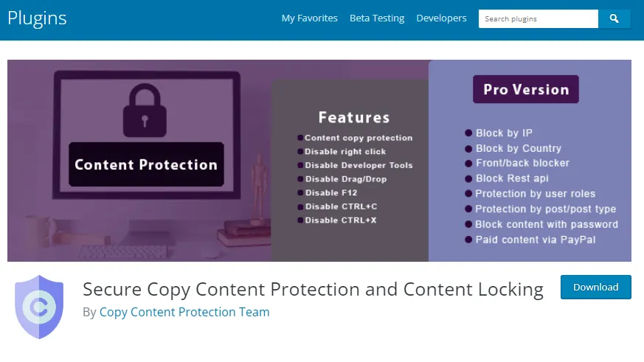Click 'Block content with password' text
Viewport: 644px width, 362px height.
(x=547, y=225)
